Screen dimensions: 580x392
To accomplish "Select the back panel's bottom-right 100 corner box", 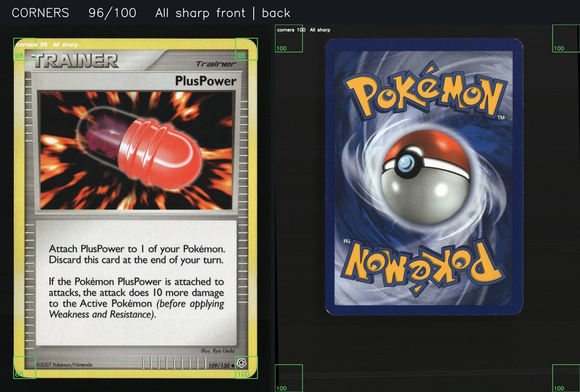I will click(566, 378).
